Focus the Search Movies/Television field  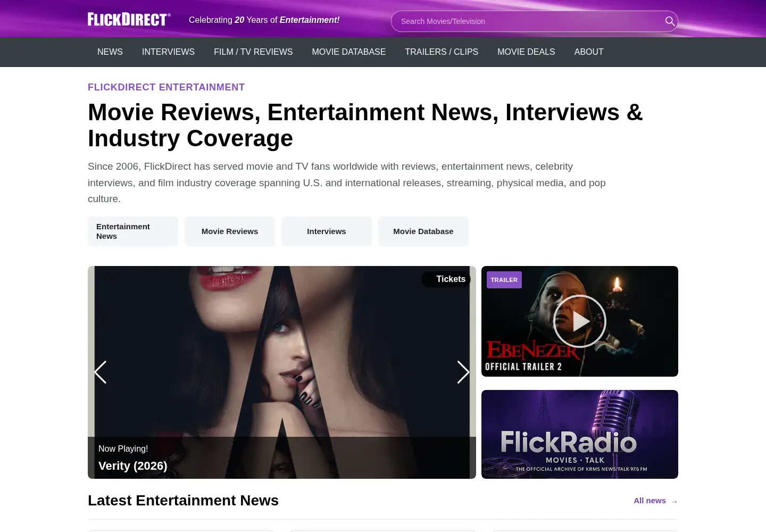click(x=535, y=21)
